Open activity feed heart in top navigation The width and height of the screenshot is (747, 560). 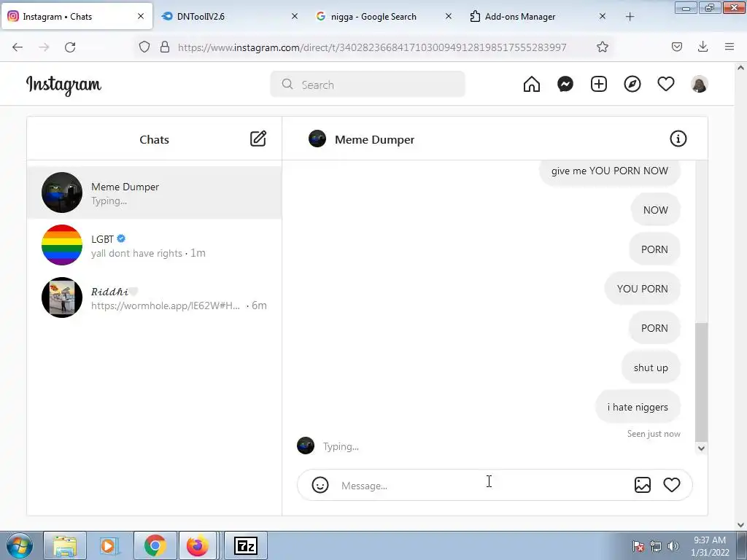[x=665, y=85]
